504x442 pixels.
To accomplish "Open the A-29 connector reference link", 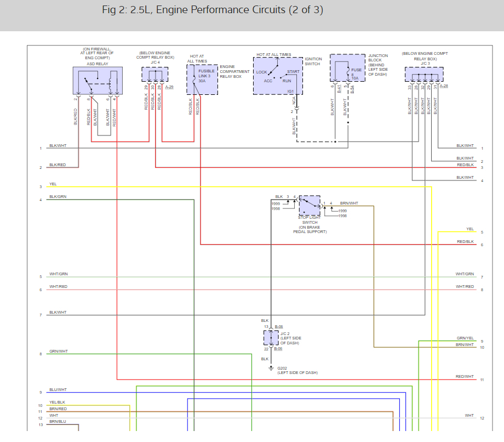I will coord(169,87).
